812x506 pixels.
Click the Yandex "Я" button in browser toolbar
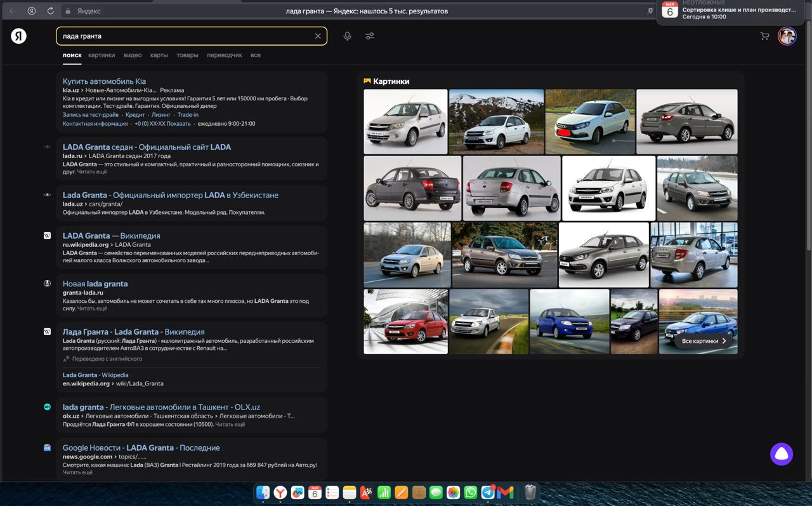click(31, 11)
